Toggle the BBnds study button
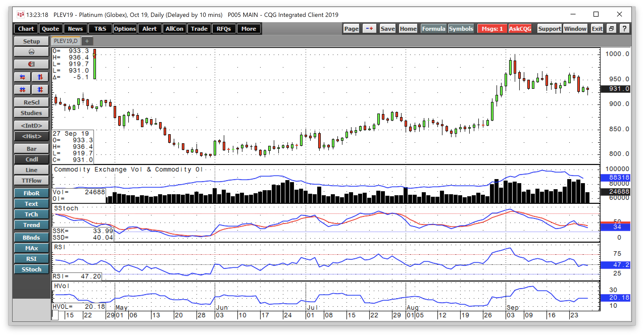Screen dimensions: 644x336 click(31, 238)
